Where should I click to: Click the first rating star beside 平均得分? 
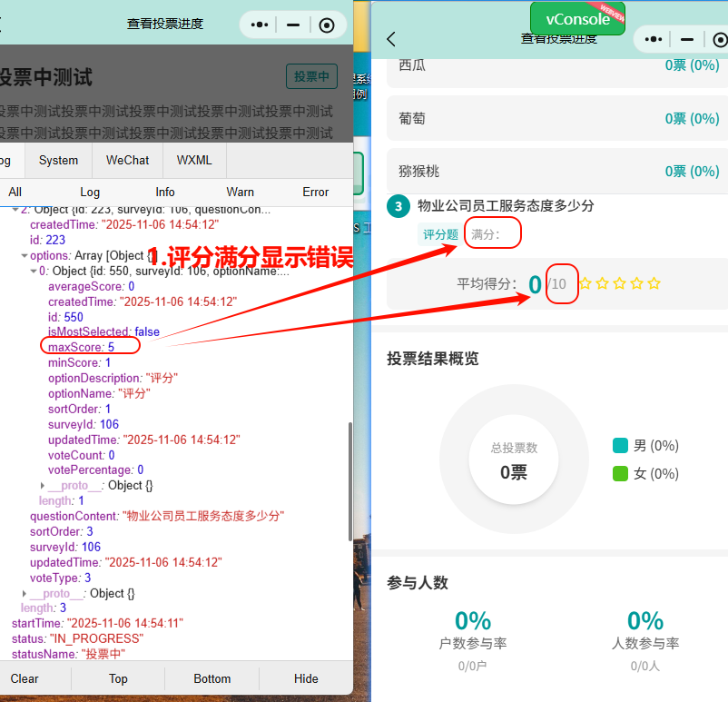tap(585, 284)
